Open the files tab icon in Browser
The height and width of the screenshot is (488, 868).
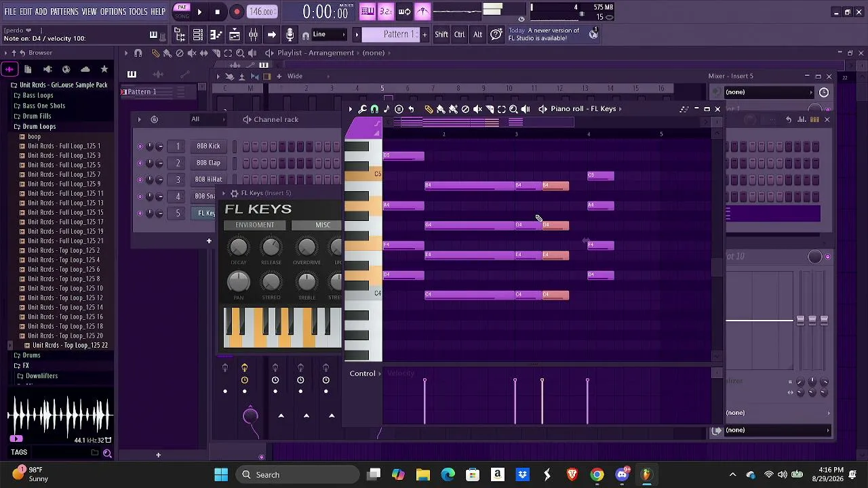coord(28,69)
